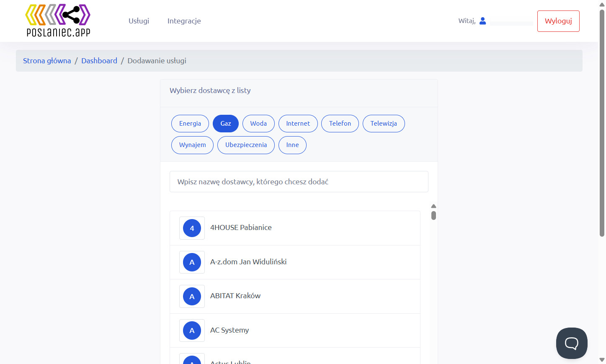Click the Wyloguj button
This screenshot has width=606, height=364.
[558, 21]
